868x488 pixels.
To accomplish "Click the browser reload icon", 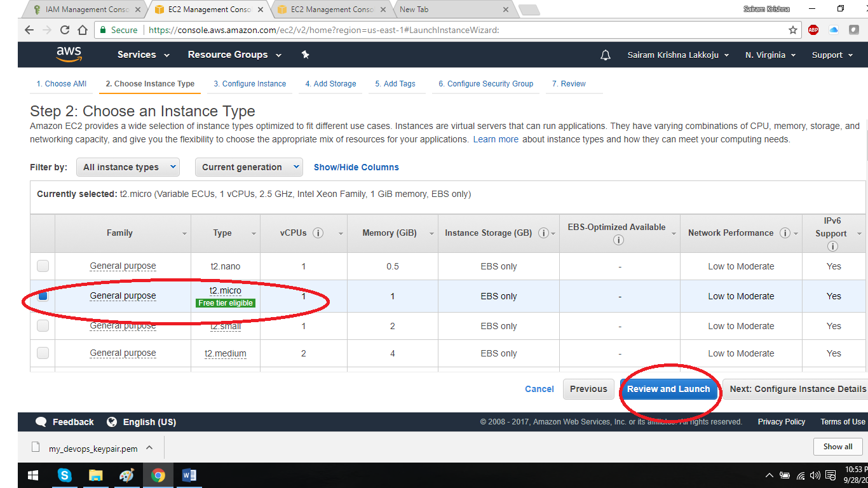I will (x=65, y=30).
